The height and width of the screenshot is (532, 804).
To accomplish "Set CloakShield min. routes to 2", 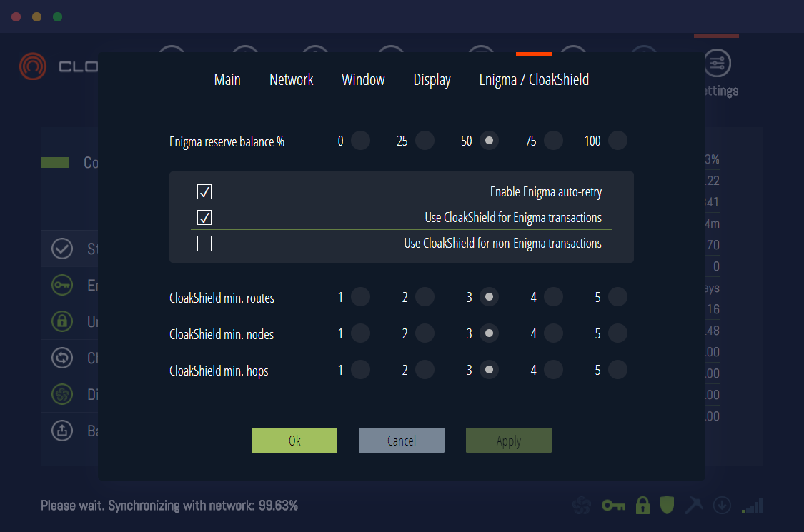I will (x=425, y=297).
